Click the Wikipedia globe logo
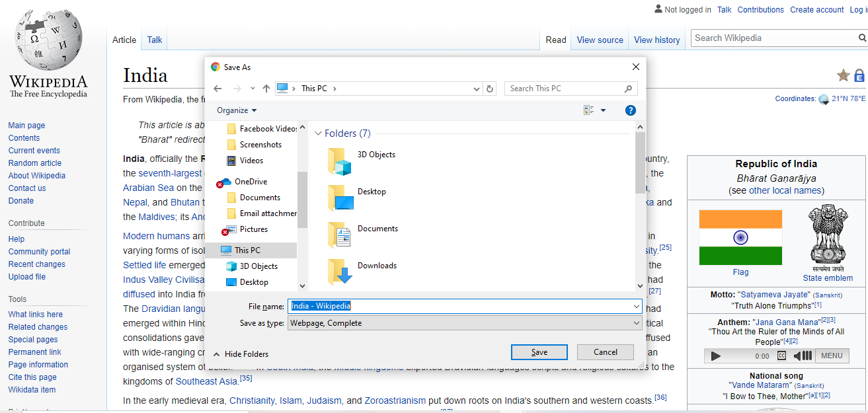Screen dimensions: 868x413 coord(48,41)
